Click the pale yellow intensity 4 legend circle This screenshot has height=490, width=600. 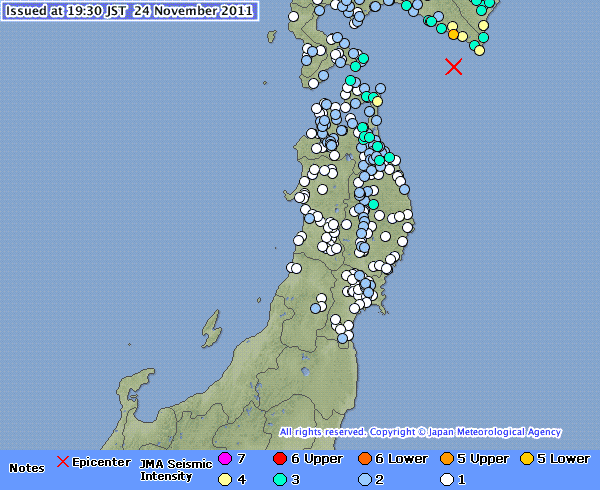coord(225,479)
